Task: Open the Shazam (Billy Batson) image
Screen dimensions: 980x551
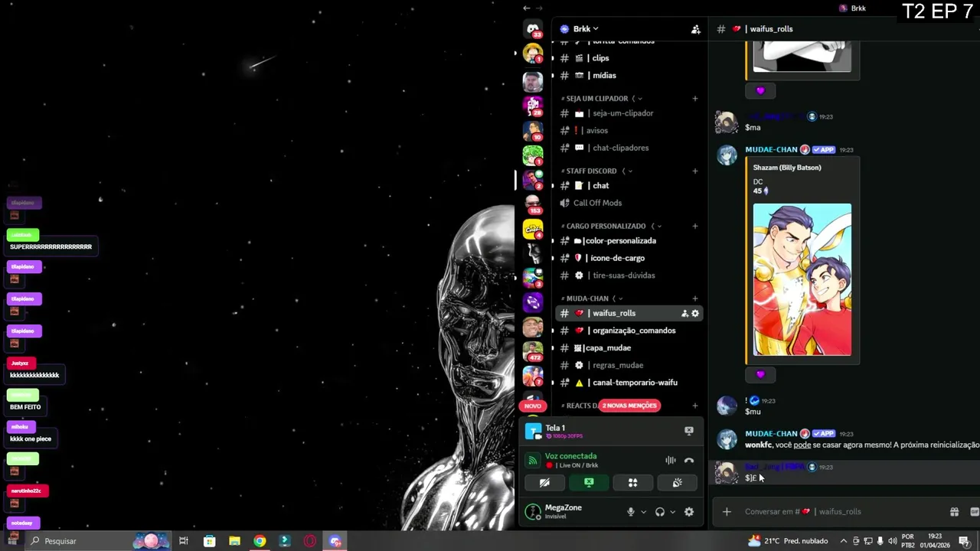Action: (x=802, y=279)
